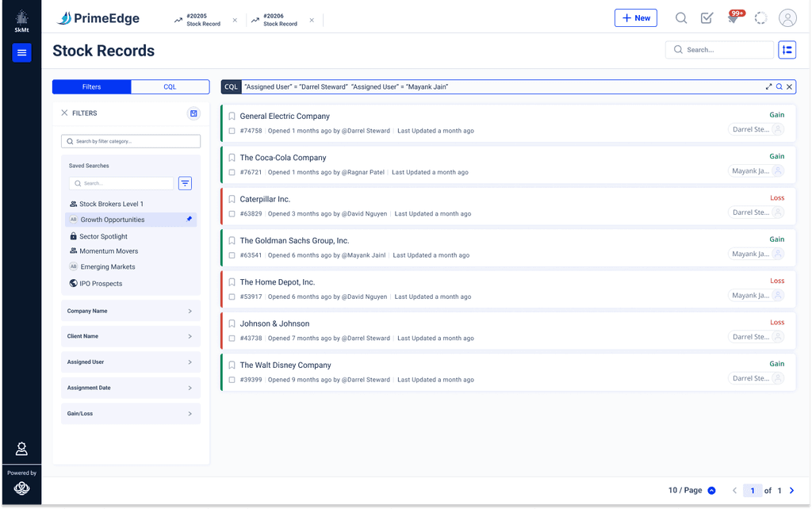Select checkbox for record #53917
The width and height of the screenshot is (812, 509).
coord(232,297)
